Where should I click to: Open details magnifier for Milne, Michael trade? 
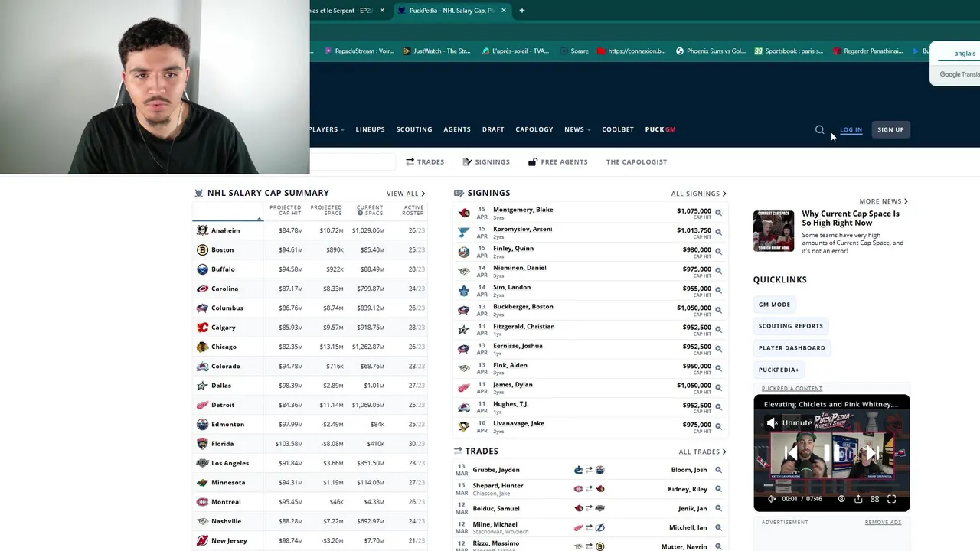coord(718,527)
